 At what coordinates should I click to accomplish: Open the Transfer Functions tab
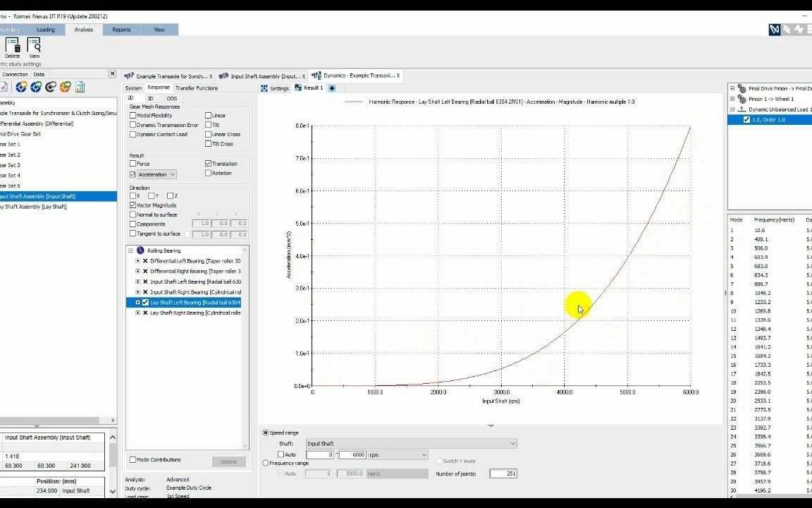[x=197, y=88]
